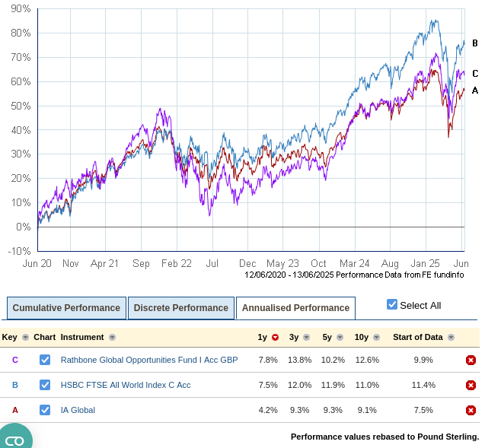
Task: Click the red 1y sort indicator
Action: (x=275, y=337)
